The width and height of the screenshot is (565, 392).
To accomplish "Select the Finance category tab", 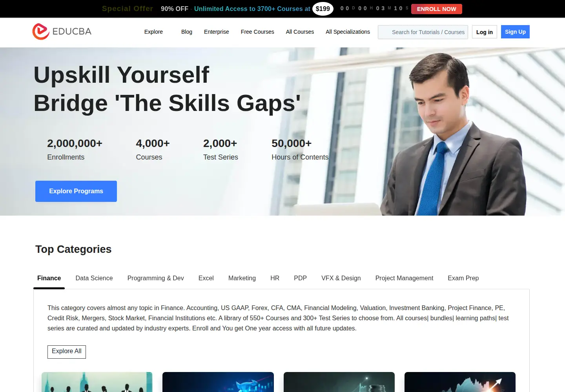I will (x=49, y=278).
